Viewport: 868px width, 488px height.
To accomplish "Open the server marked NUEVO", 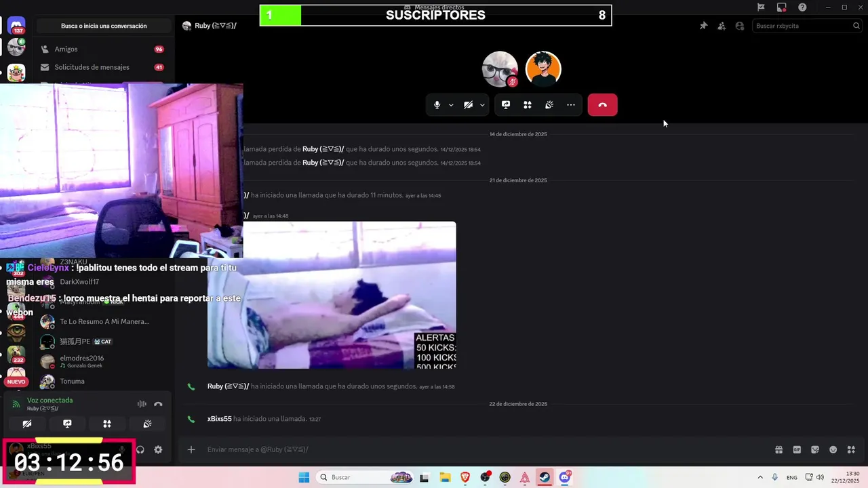I will [16, 376].
